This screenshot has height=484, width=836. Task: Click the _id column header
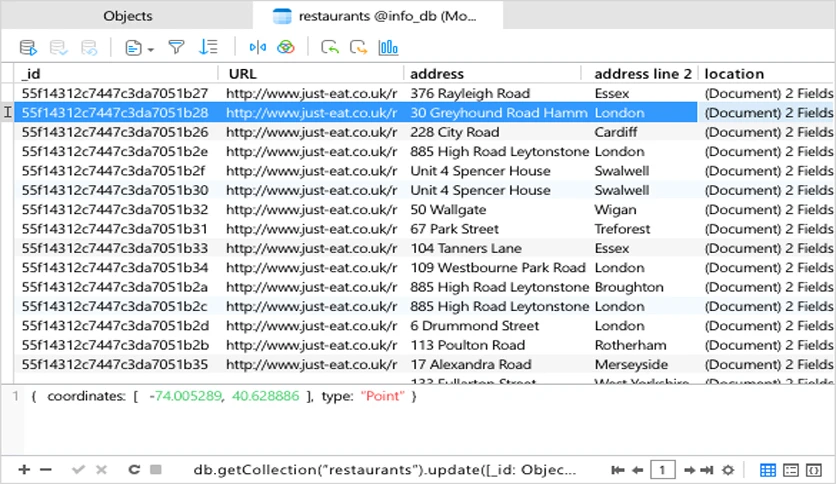116,74
